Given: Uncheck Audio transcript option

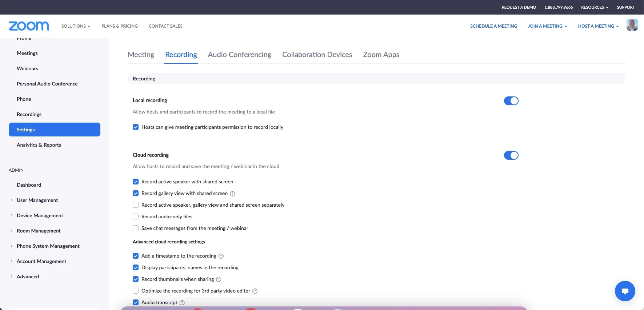Looking at the screenshot, I should tap(136, 302).
